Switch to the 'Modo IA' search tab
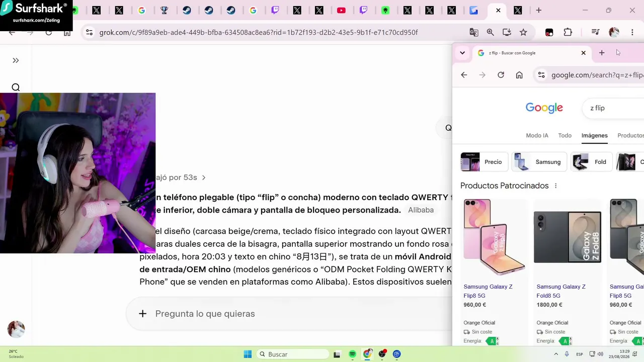The image size is (644, 362). point(537,135)
